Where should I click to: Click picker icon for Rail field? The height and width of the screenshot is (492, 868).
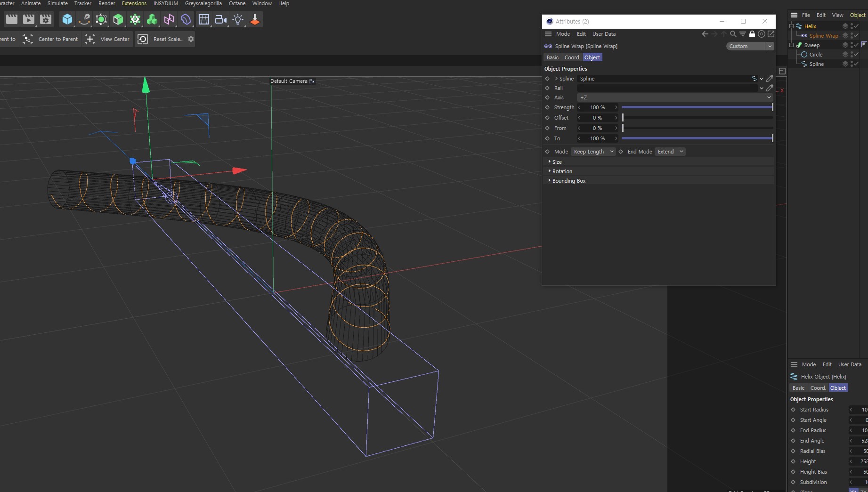point(770,88)
